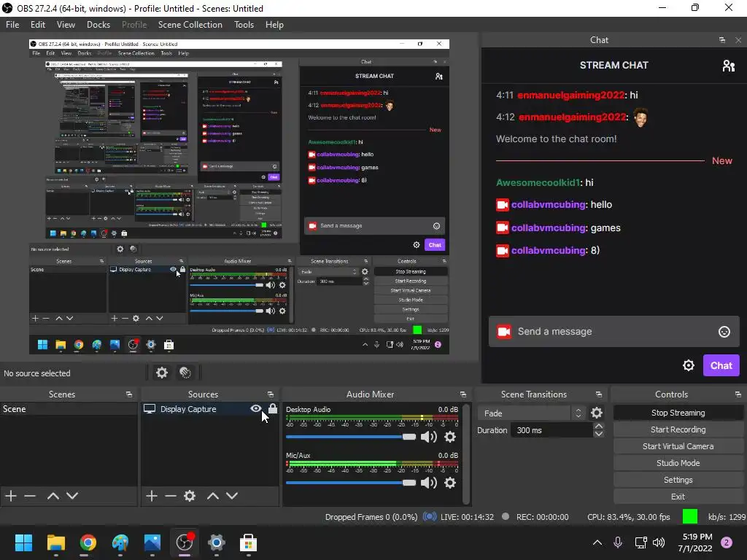Click Start Recording button
The height and width of the screenshot is (560, 747).
coord(678,429)
